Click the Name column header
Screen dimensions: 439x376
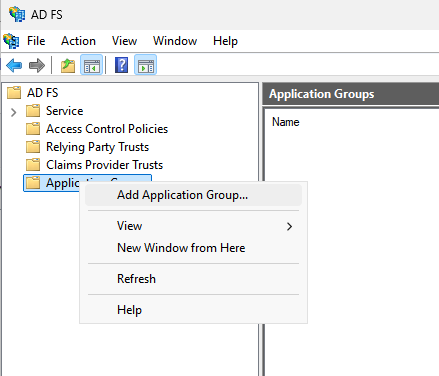coord(286,122)
